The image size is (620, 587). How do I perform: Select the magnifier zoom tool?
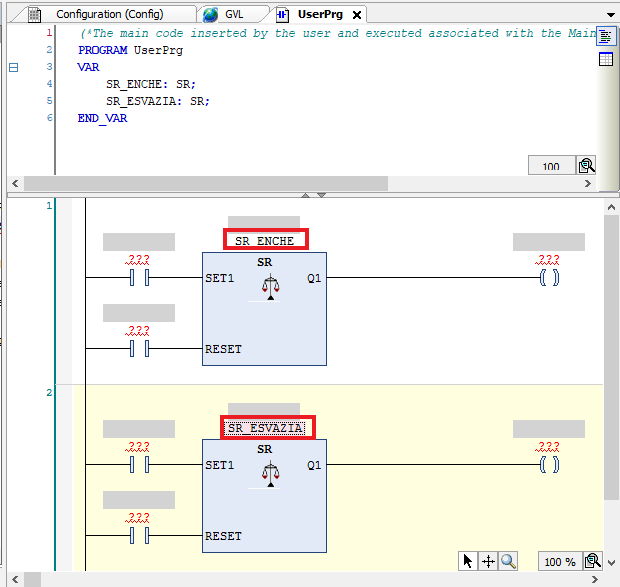(x=508, y=561)
